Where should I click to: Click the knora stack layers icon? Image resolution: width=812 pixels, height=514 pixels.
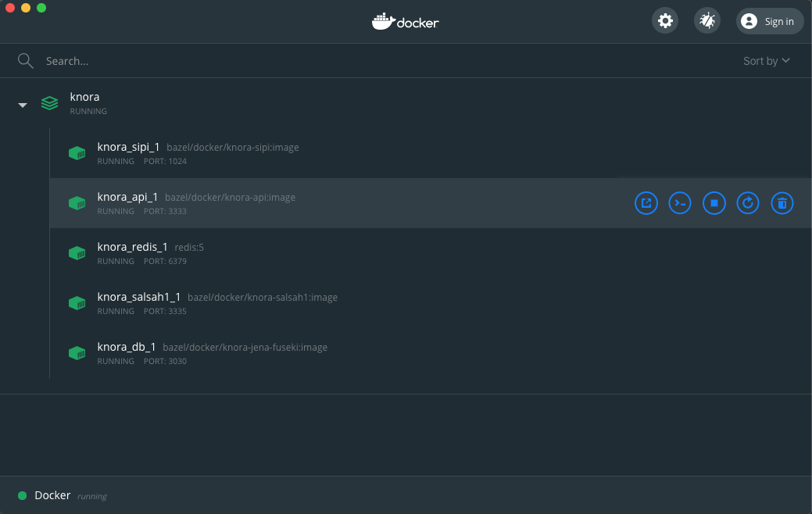[x=49, y=102]
